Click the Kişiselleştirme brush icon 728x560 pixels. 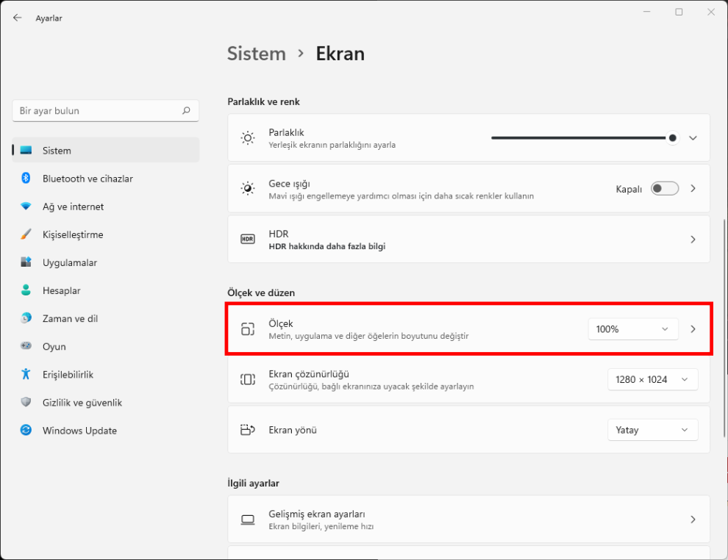click(26, 234)
